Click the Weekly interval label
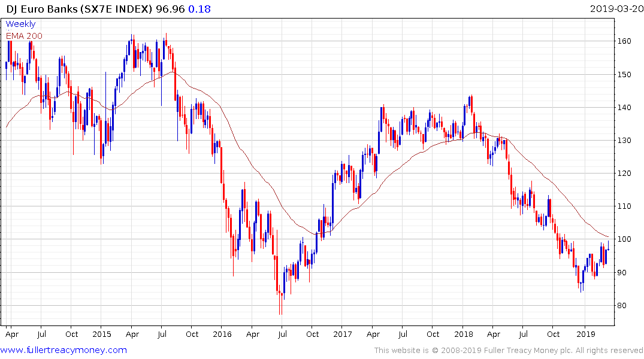 [x=20, y=24]
